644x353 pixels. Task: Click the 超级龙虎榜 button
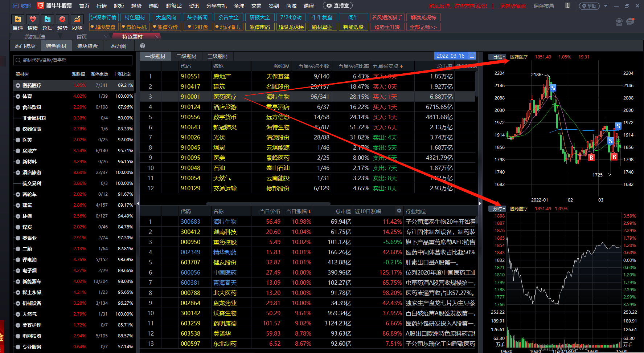click(x=291, y=27)
